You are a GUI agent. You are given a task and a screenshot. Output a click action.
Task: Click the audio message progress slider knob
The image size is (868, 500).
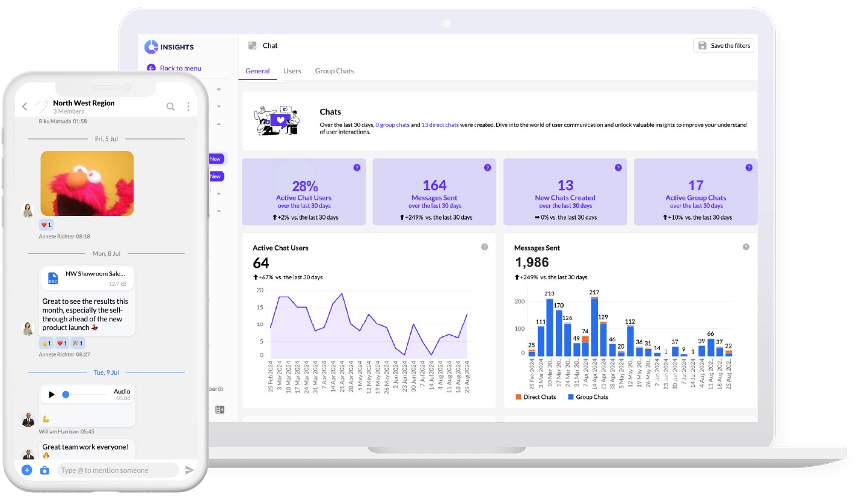(66, 395)
